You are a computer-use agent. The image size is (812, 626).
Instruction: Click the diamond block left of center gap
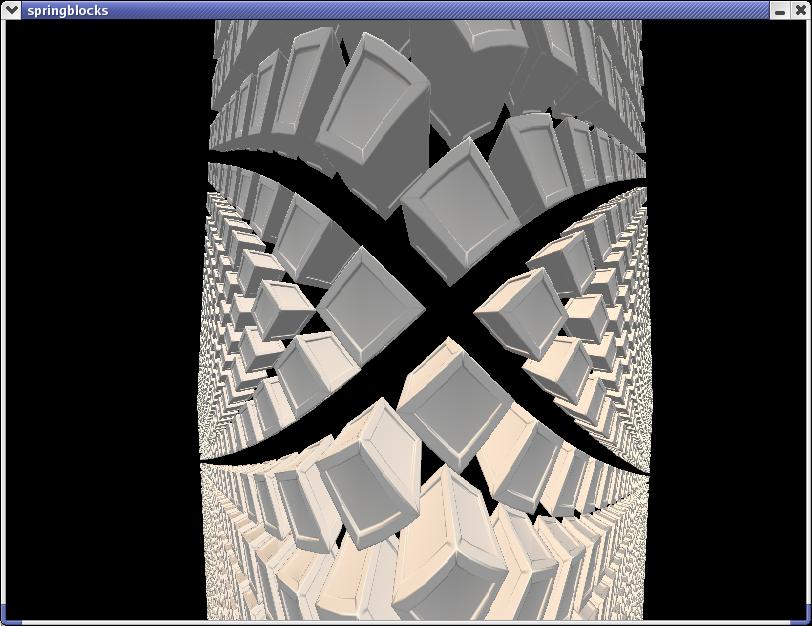pos(368,301)
